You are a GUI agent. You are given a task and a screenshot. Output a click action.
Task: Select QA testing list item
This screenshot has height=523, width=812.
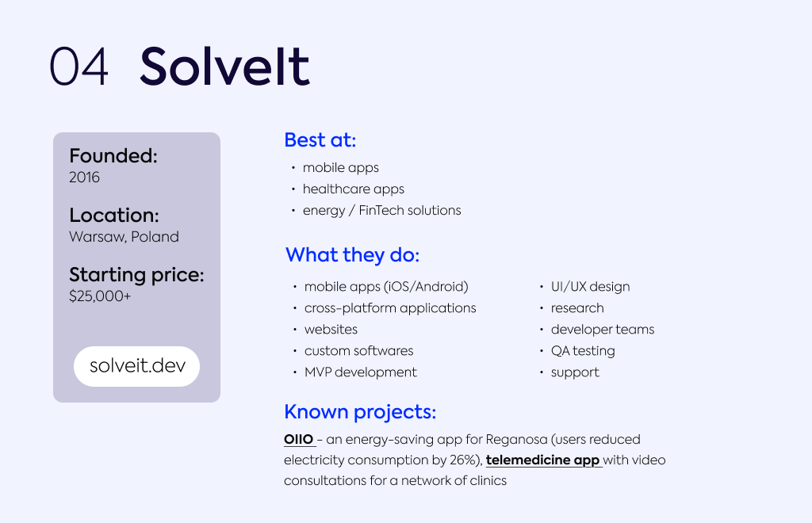coord(583,351)
